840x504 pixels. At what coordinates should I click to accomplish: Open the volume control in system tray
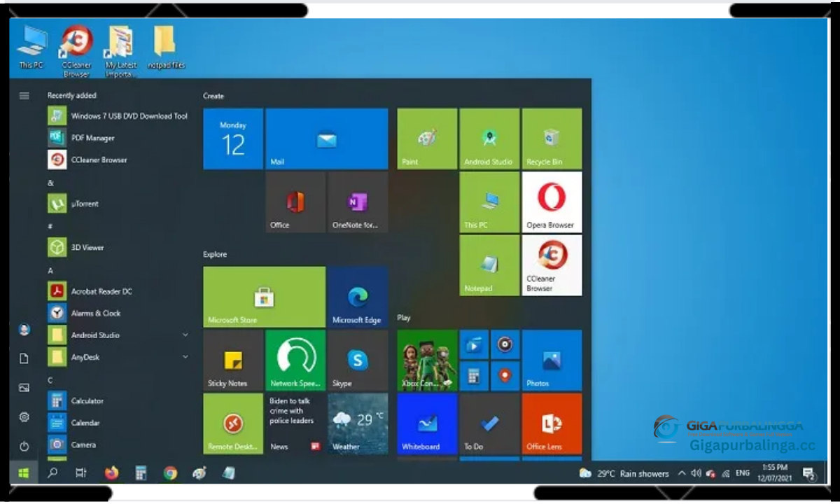click(696, 473)
